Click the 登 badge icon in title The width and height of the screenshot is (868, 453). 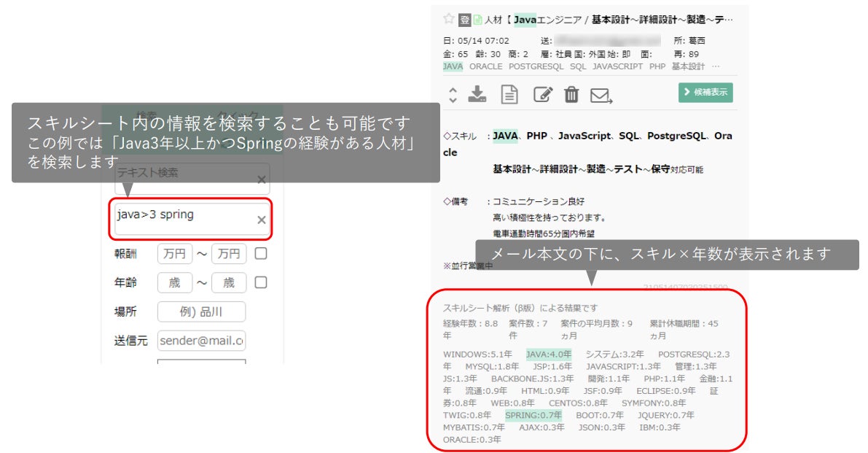pyautogui.click(x=464, y=20)
